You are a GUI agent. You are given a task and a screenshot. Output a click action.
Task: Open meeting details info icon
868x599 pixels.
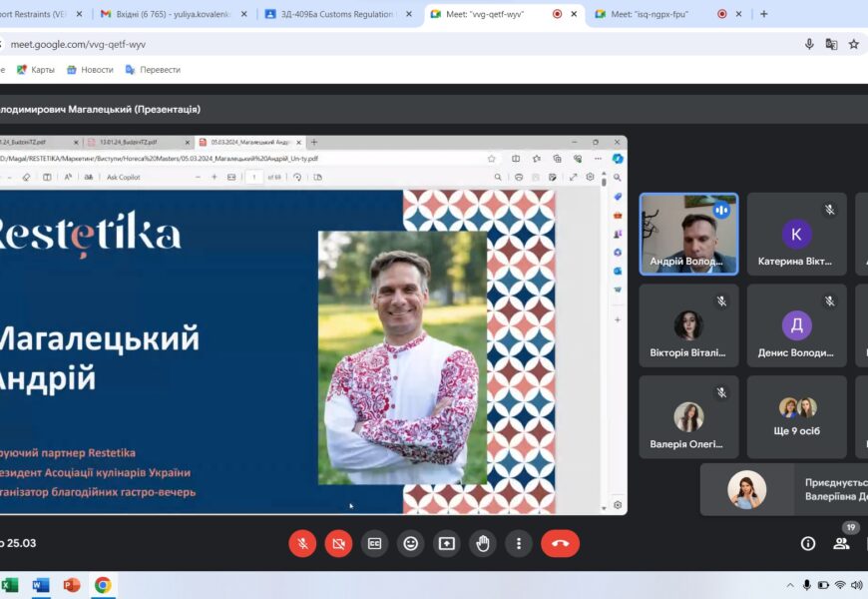[808, 543]
